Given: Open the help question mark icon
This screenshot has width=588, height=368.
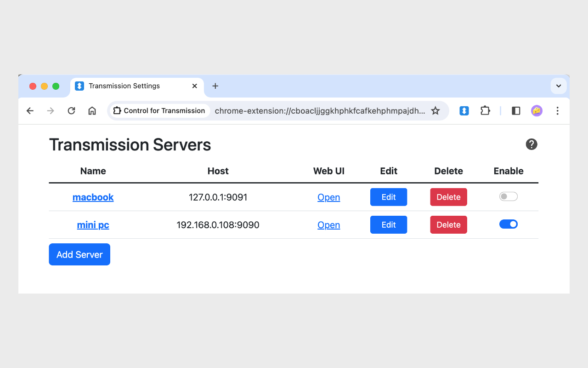Looking at the screenshot, I should pos(531,144).
